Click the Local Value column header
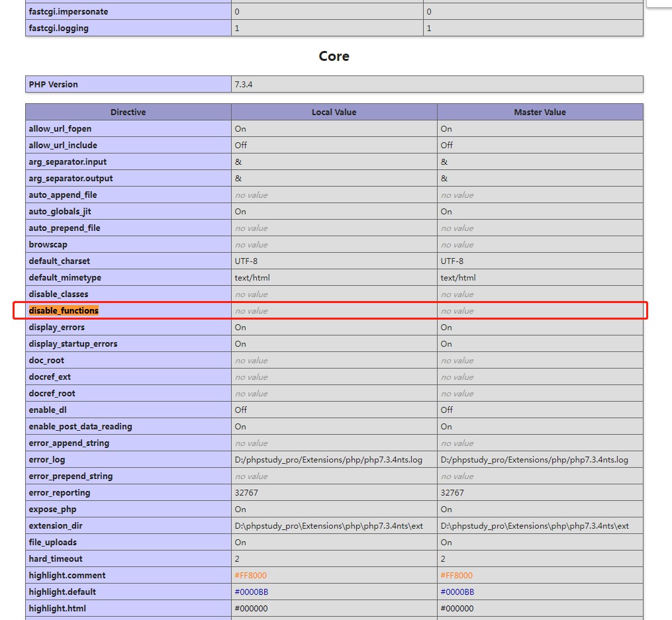 pos(334,112)
